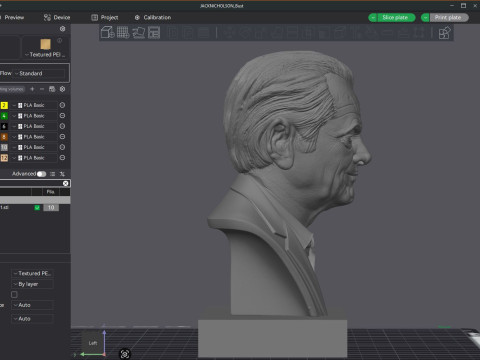Image resolution: width=480 pixels, height=360 pixels.
Task: Click the camera reset view icon at the bottom
Action: click(125, 354)
